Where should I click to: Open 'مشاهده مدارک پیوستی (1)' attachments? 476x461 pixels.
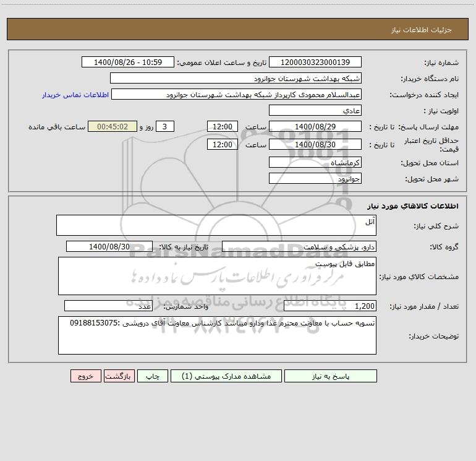point(226,376)
